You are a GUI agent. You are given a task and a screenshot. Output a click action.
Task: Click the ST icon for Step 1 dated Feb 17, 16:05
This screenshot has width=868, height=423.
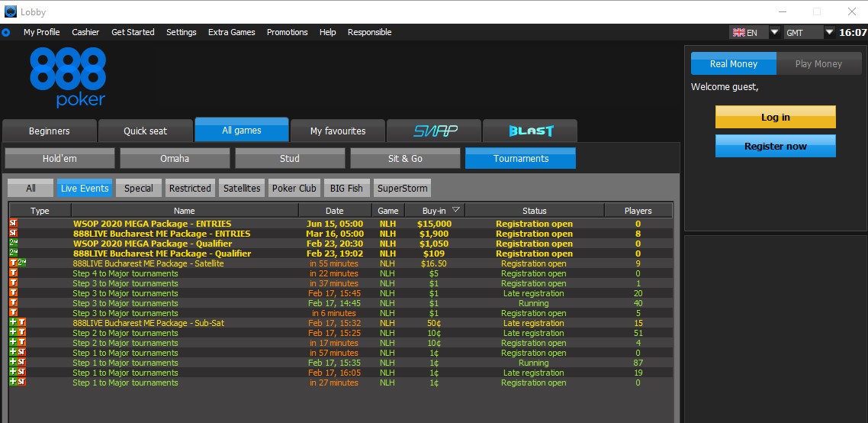[x=22, y=373]
